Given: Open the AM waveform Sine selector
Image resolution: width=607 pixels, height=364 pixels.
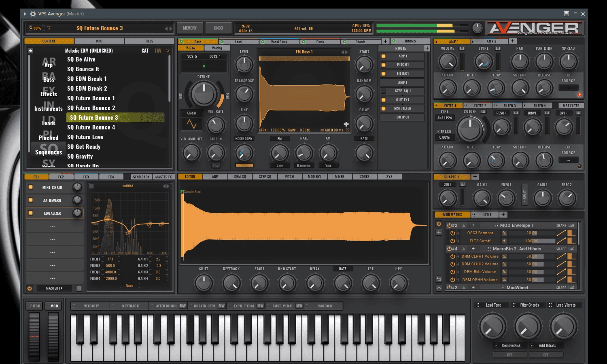Looking at the screenshot, I should point(328,165).
